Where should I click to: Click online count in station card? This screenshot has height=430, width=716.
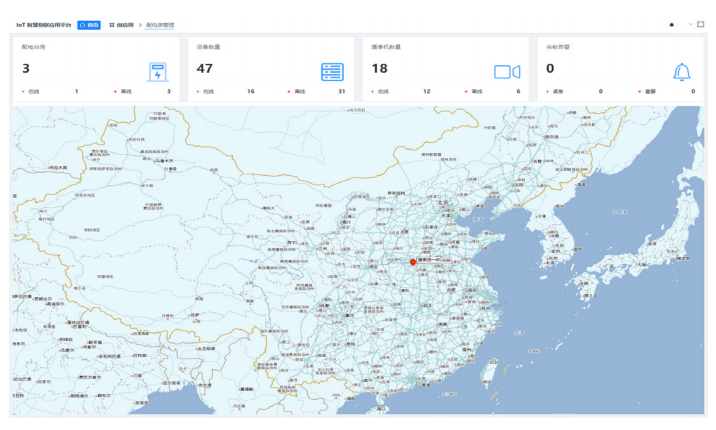pos(76,92)
